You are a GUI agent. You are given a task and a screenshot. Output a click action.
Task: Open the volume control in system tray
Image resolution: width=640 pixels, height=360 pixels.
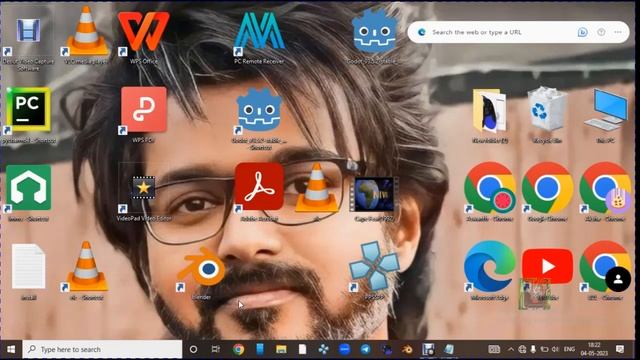point(555,349)
